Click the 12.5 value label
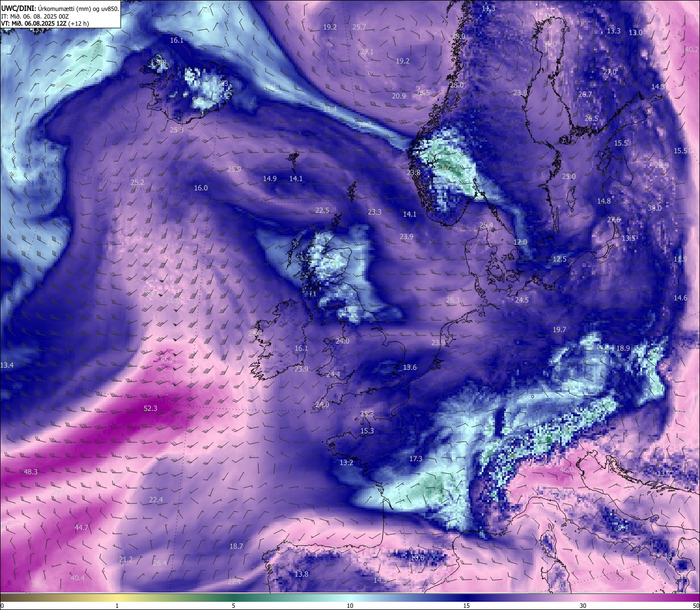The image size is (700, 610). pyautogui.click(x=559, y=259)
